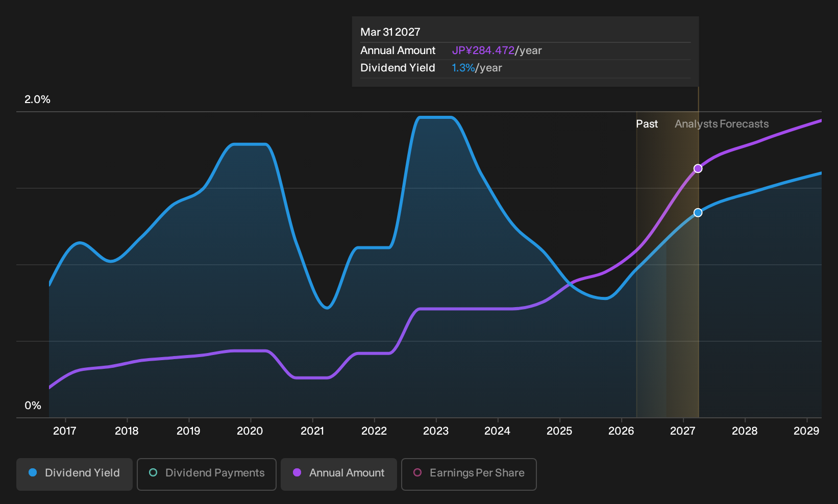Click the JP¥284.472 annual amount value
The width and height of the screenshot is (838, 504).
(483, 51)
